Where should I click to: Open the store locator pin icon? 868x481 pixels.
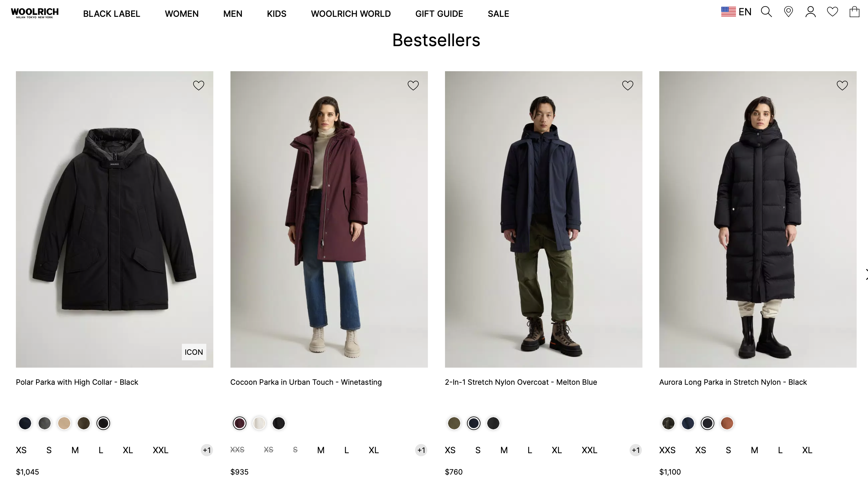click(x=788, y=12)
